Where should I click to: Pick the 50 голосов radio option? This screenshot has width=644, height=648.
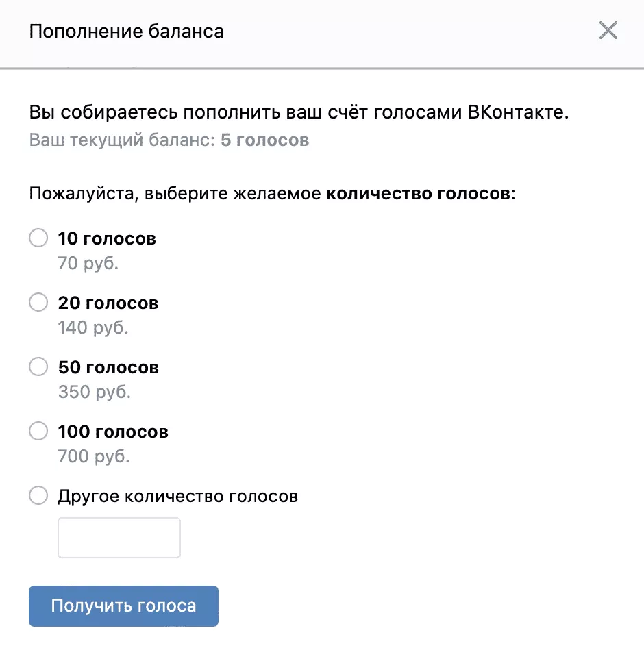[38, 367]
